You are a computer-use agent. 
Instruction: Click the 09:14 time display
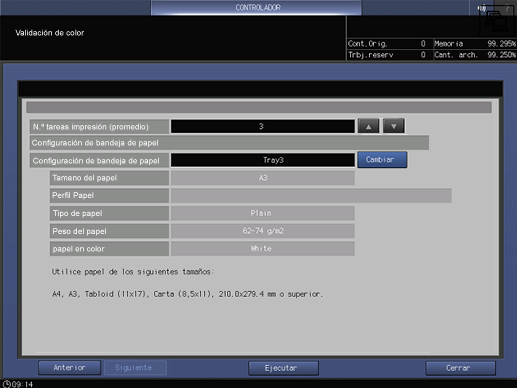pos(22,384)
